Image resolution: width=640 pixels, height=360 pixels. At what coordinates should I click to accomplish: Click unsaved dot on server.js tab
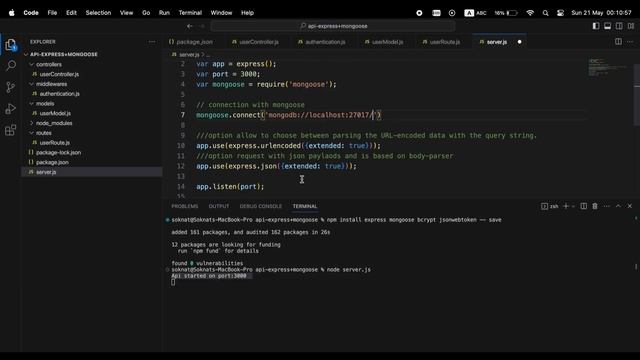click(519, 42)
